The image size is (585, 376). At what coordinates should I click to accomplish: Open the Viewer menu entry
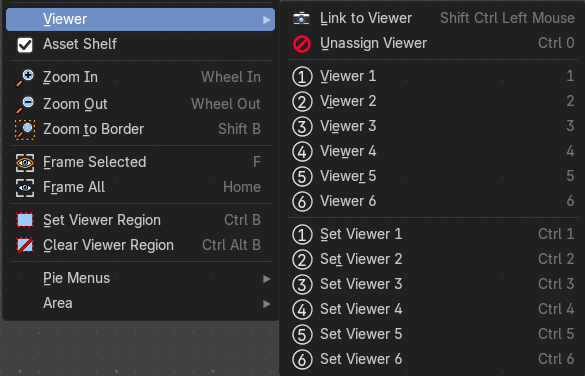(x=140, y=19)
